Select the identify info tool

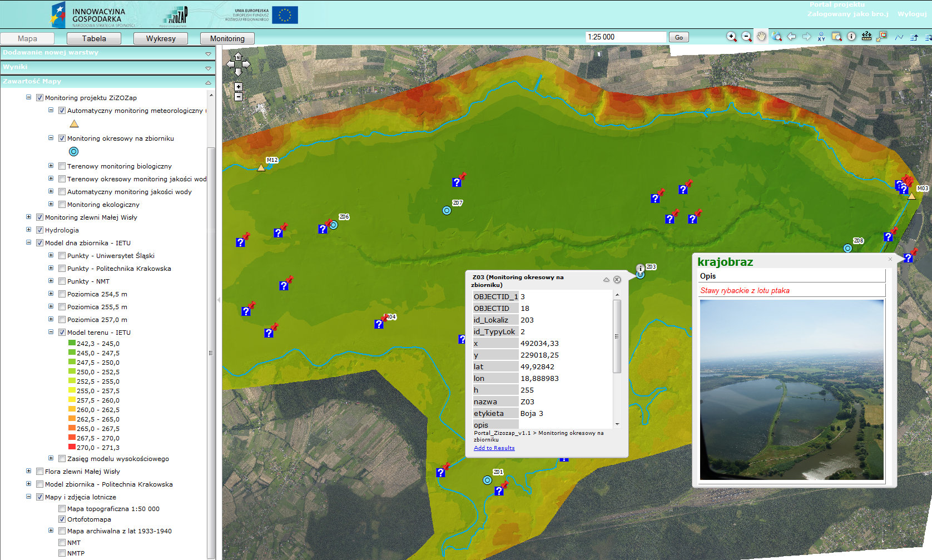click(x=851, y=37)
